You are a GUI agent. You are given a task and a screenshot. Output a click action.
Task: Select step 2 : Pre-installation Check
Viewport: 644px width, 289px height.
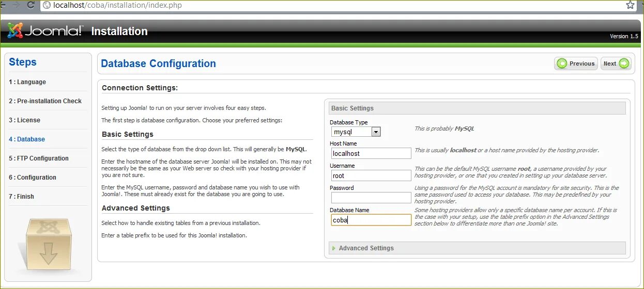pyautogui.click(x=45, y=101)
